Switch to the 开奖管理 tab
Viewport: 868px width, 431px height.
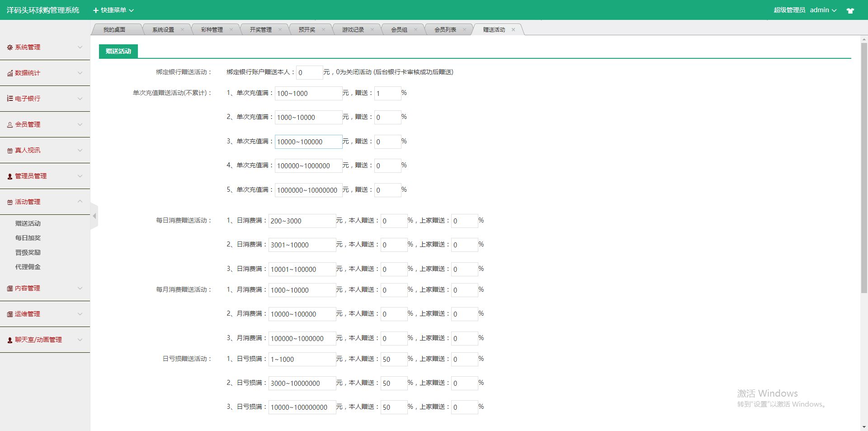260,30
